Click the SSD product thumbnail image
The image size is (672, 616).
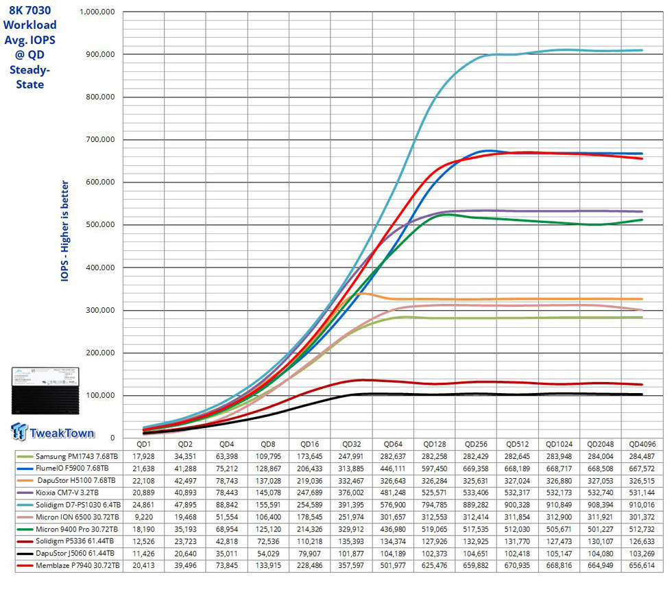(45, 390)
